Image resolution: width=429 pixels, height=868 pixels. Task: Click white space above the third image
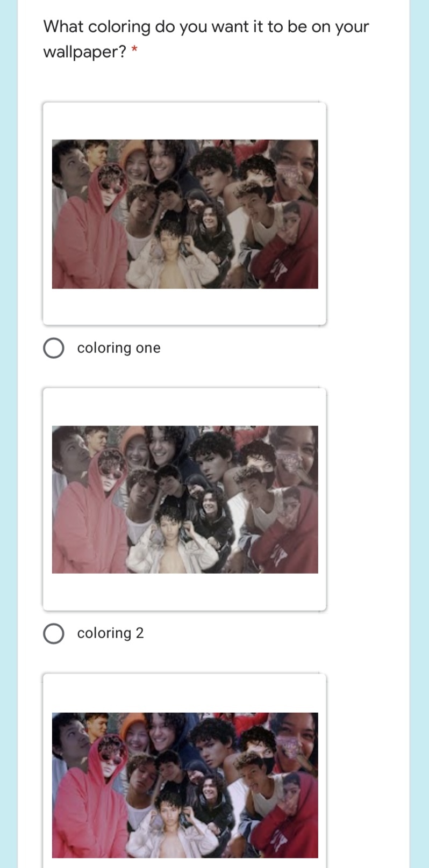pyautogui.click(x=185, y=693)
